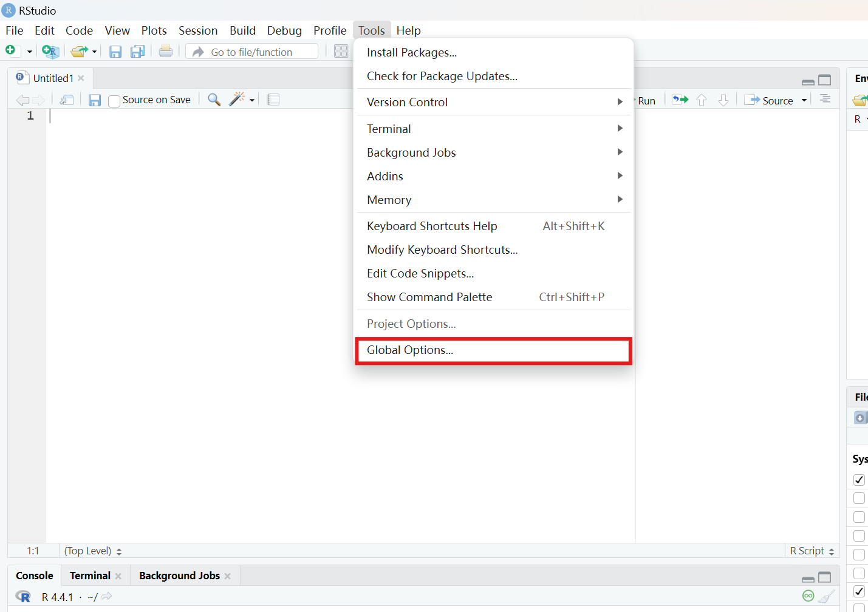Go to next section down arrow

[723, 100]
